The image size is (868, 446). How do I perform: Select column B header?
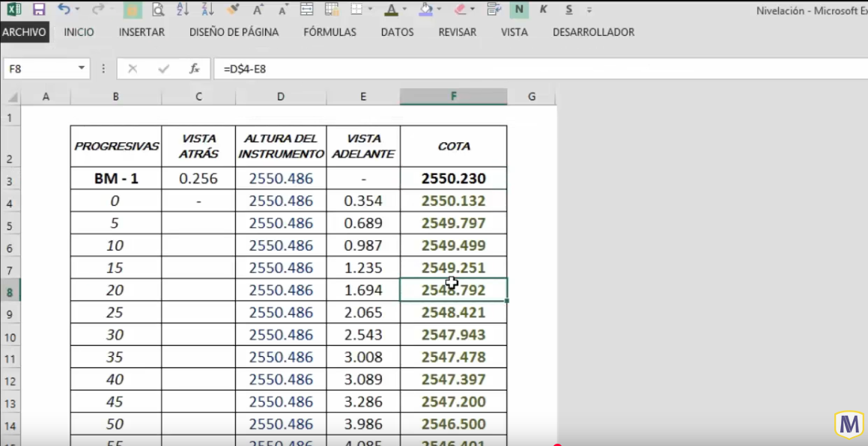pyautogui.click(x=115, y=97)
